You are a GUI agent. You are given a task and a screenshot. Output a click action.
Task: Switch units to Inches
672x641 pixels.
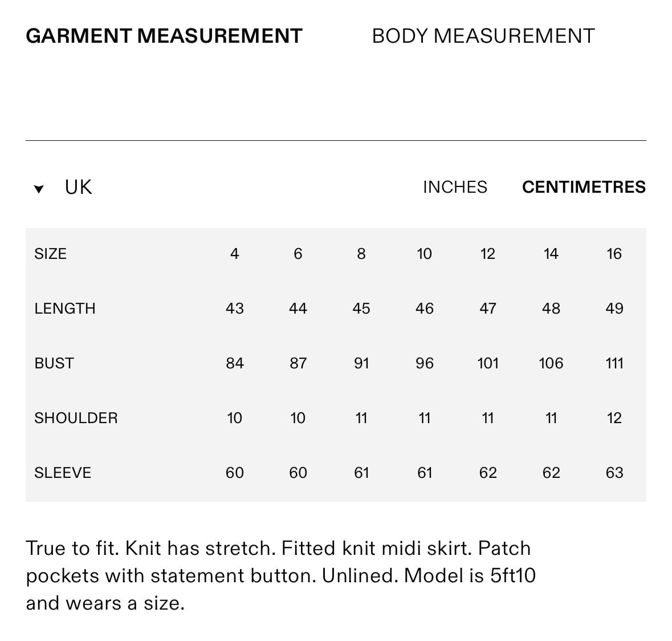coord(455,188)
